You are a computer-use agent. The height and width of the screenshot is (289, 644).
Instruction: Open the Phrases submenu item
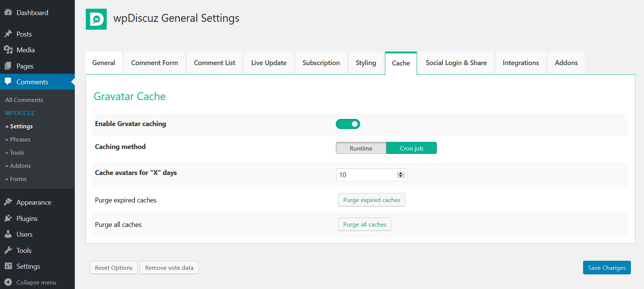click(x=20, y=140)
